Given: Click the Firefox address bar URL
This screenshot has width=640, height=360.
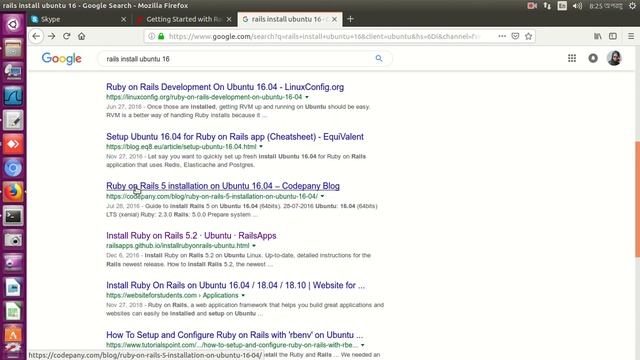Looking at the screenshot, I should [324, 36].
